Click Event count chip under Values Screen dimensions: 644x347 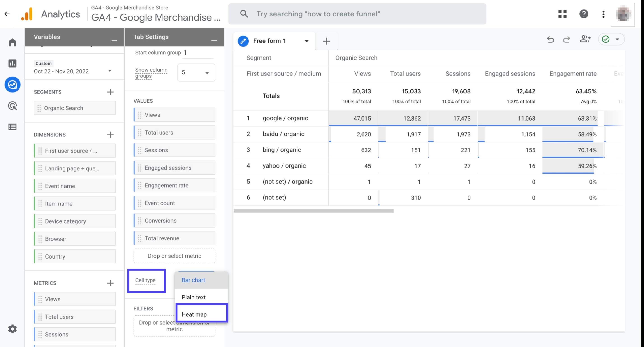[x=174, y=203]
